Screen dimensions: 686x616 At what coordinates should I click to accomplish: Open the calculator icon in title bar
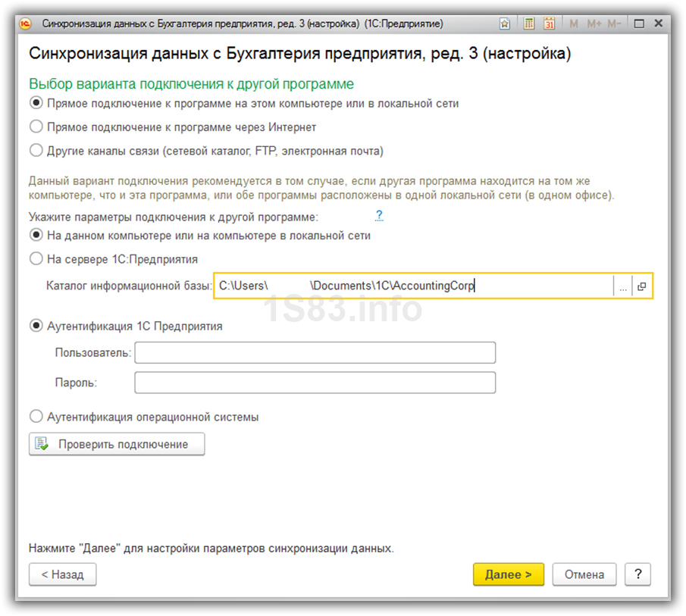[x=528, y=23]
